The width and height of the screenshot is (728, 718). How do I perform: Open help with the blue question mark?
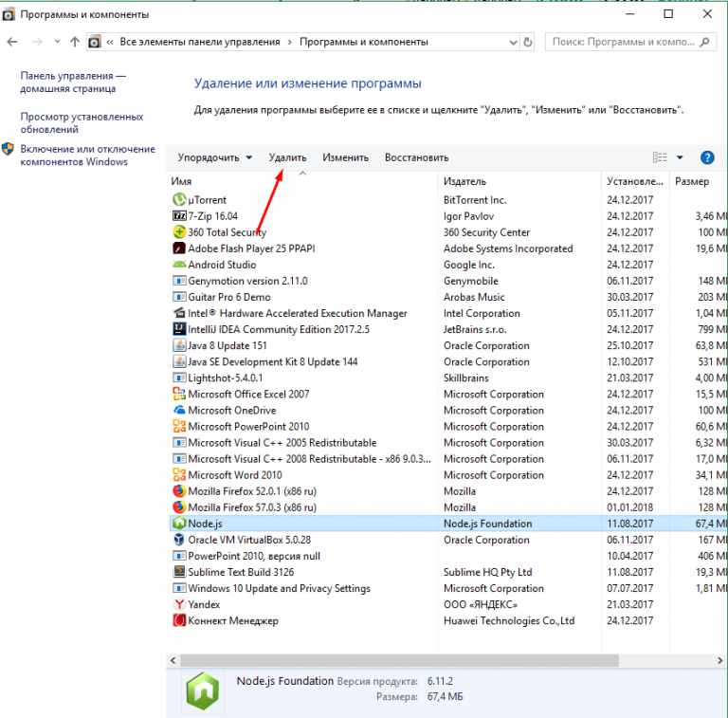707,157
